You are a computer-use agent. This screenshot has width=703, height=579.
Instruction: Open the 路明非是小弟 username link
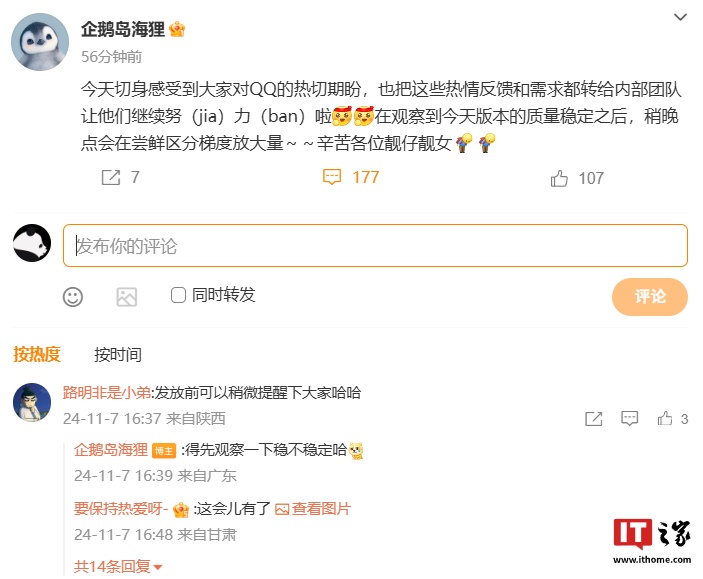coord(107,392)
